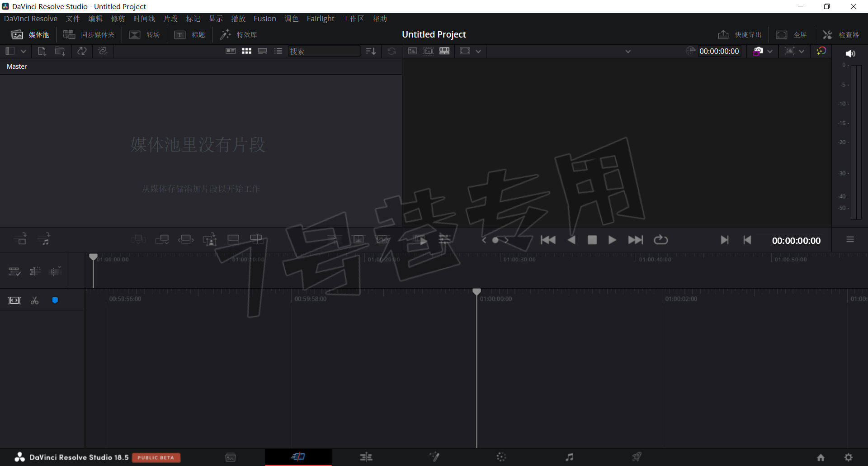Click the jog wheel center dot
The width and height of the screenshot is (868, 466).
495,240
